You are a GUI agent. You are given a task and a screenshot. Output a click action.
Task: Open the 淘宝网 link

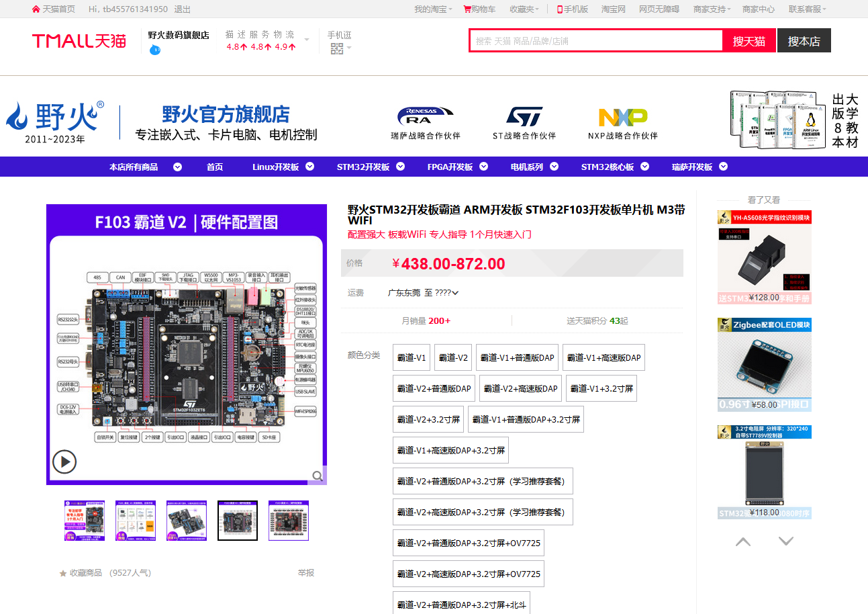[x=614, y=9]
